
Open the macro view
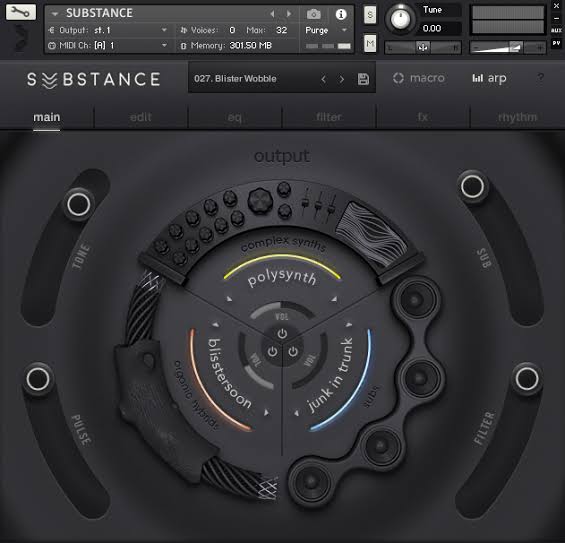point(419,78)
